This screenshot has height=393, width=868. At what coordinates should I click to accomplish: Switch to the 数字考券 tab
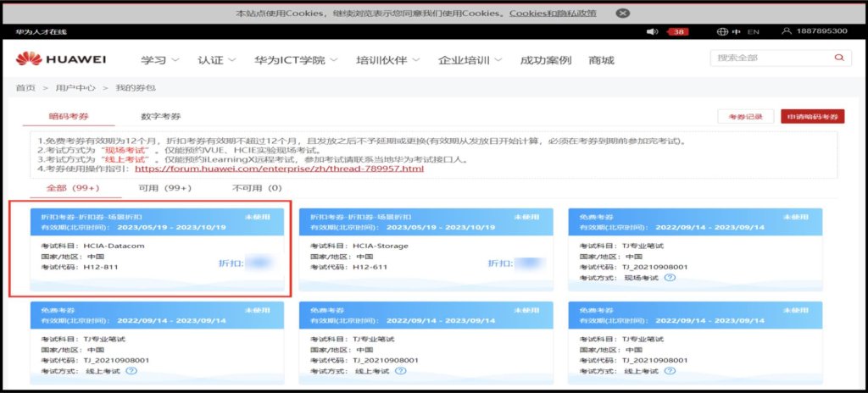click(x=160, y=116)
